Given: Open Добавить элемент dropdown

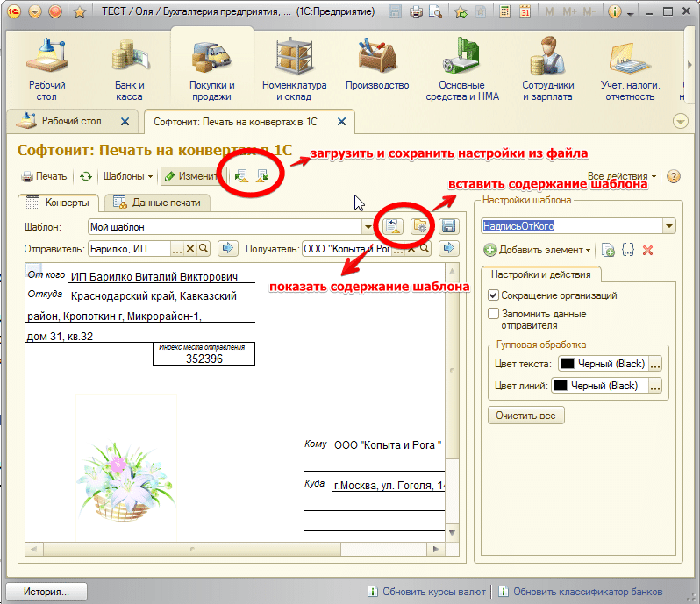Looking at the screenshot, I should click(537, 250).
